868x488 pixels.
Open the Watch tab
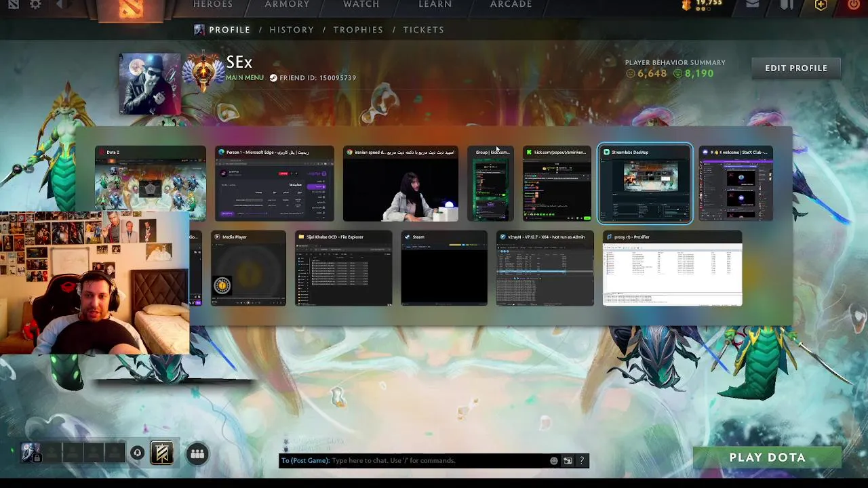pos(361,5)
